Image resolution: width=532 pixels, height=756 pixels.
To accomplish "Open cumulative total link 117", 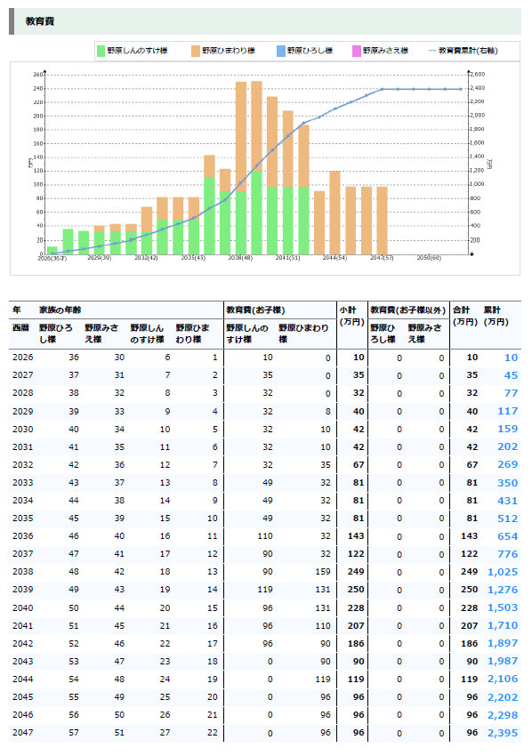I will pos(507,411).
